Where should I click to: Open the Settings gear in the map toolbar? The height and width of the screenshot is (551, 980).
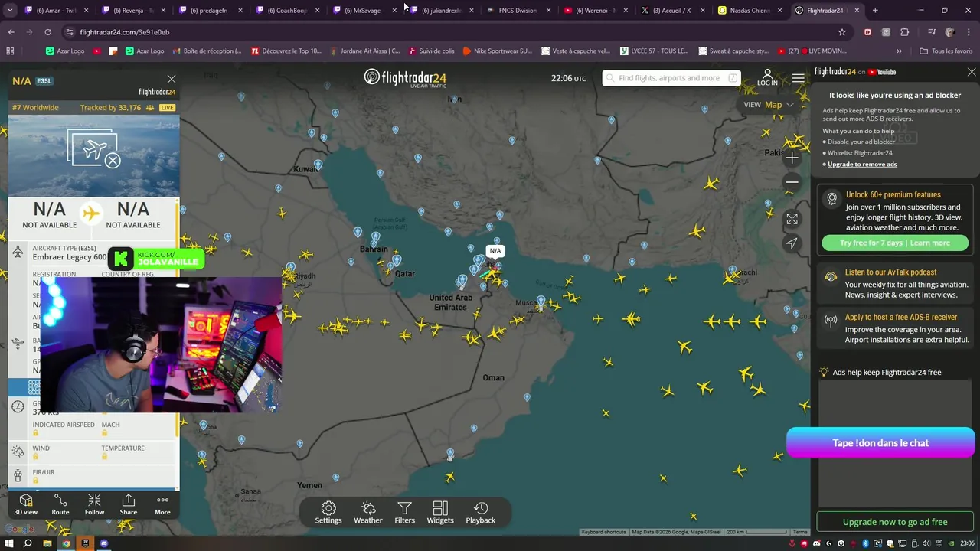click(x=328, y=513)
